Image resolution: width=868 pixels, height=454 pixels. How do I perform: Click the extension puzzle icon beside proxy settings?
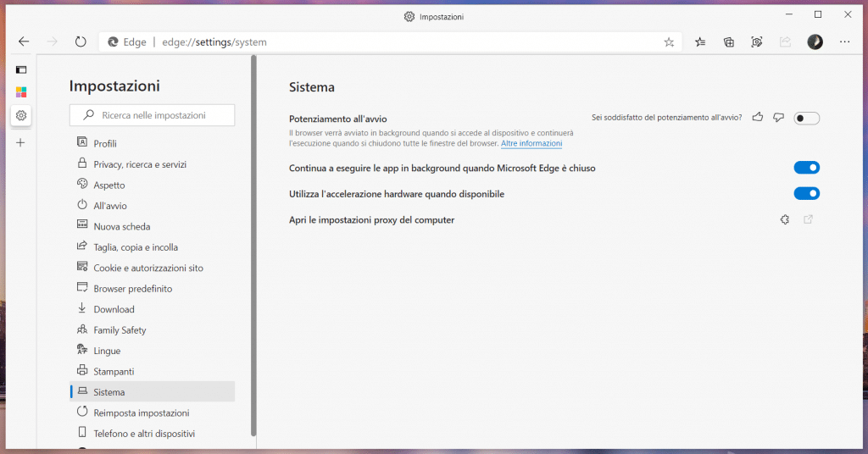[785, 220]
